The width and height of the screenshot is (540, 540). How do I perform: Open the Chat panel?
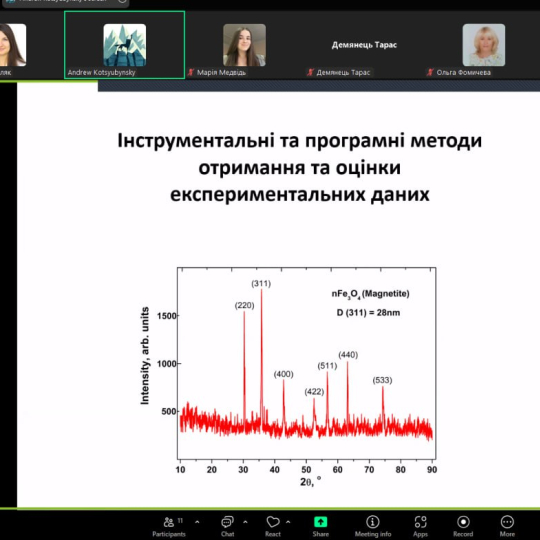point(227,526)
